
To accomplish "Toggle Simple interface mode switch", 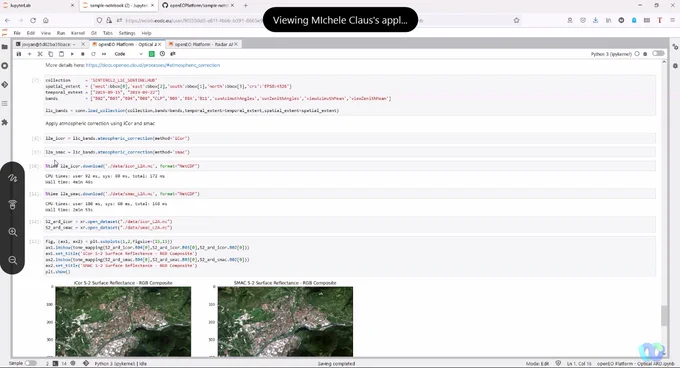I will click(30, 363).
